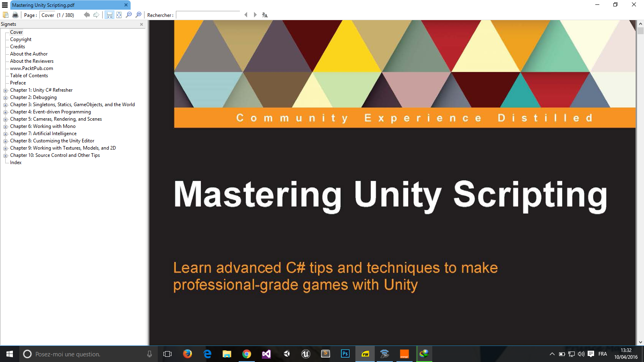Expand Chapter 8: Customizing the Unity Editor
Image resolution: width=644 pixels, height=362 pixels.
[x=6, y=141]
